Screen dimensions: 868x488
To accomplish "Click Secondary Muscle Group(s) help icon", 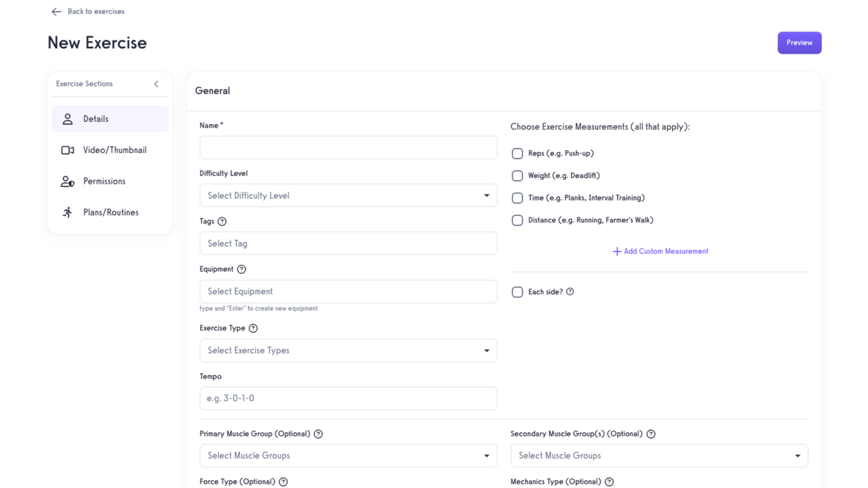I will tap(651, 434).
